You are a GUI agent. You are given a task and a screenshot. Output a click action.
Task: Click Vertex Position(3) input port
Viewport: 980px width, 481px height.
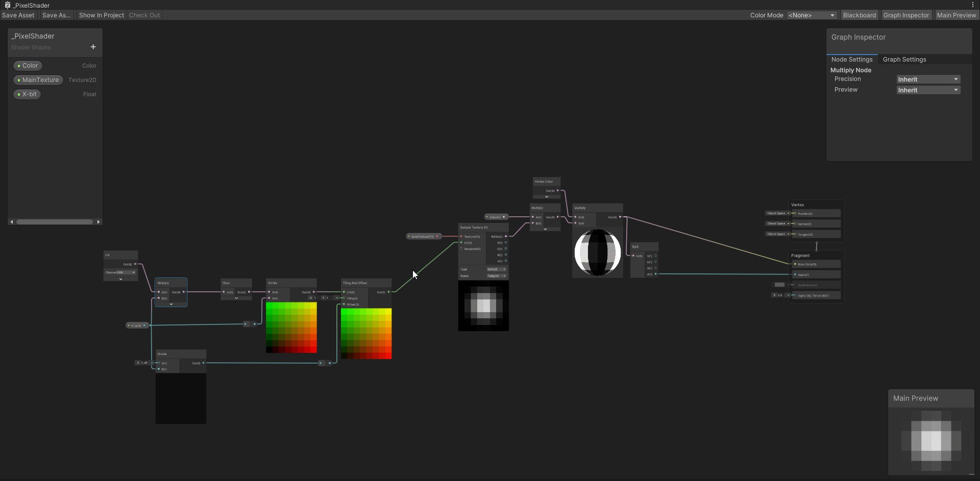tap(795, 214)
